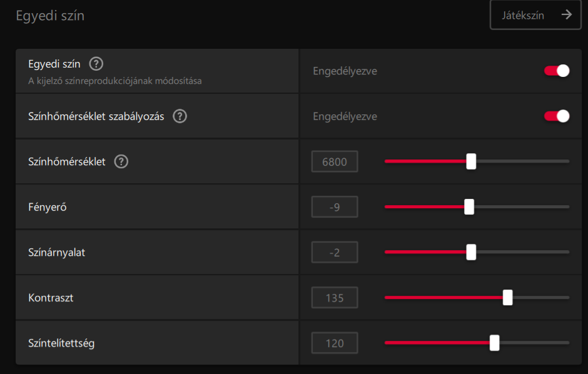Image resolution: width=588 pixels, height=374 pixels.
Task: Disable the Egyedi szín toggle
Action: [x=557, y=71]
